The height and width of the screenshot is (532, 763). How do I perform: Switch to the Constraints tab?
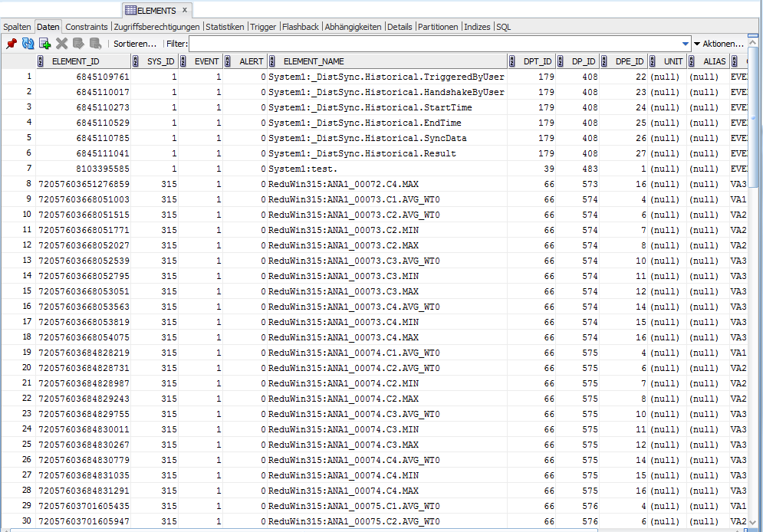[86, 27]
